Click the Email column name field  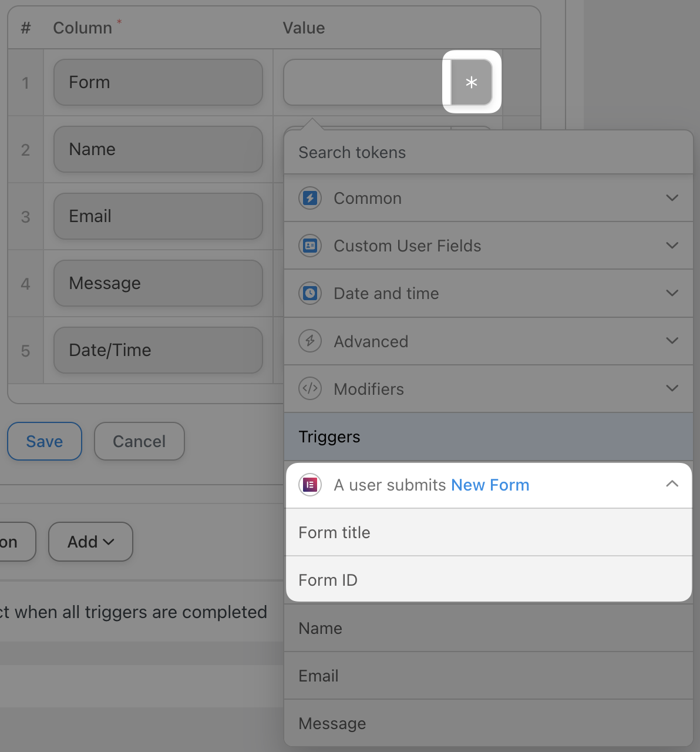pyautogui.click(x=158, y=216)
